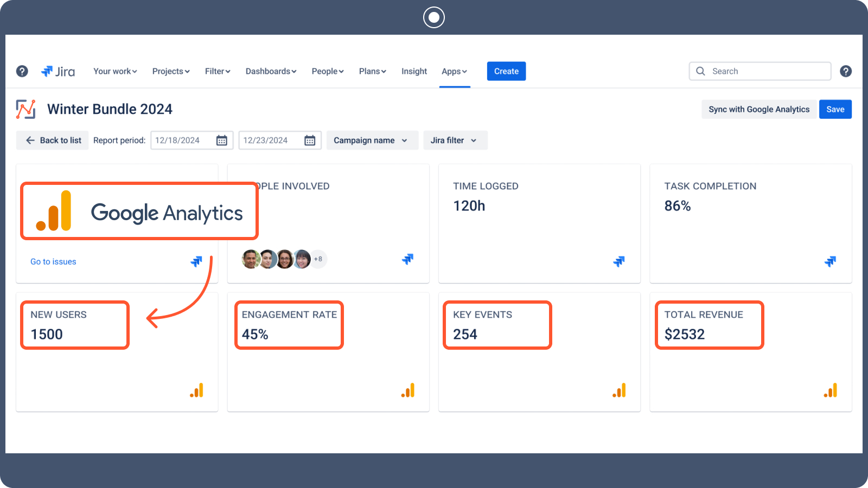Go to the Insight tab
This screenshot has width=868, height=488.
tap(414, 71)
